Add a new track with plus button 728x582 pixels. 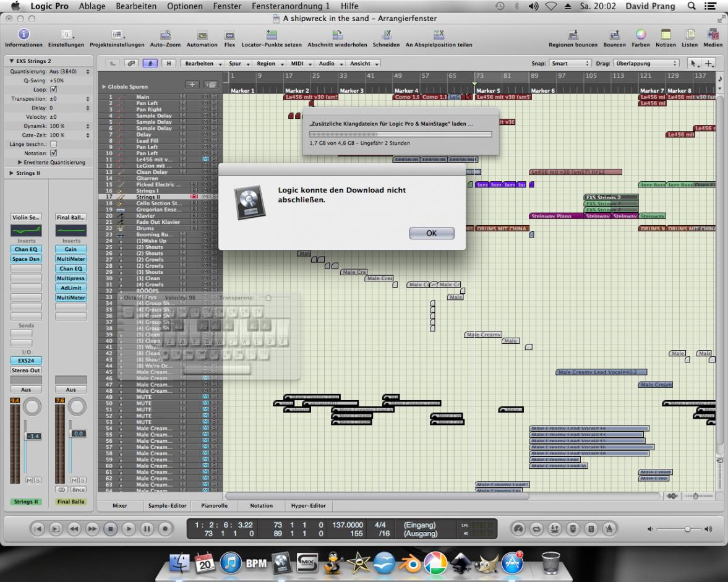click(x=192, y=85)
